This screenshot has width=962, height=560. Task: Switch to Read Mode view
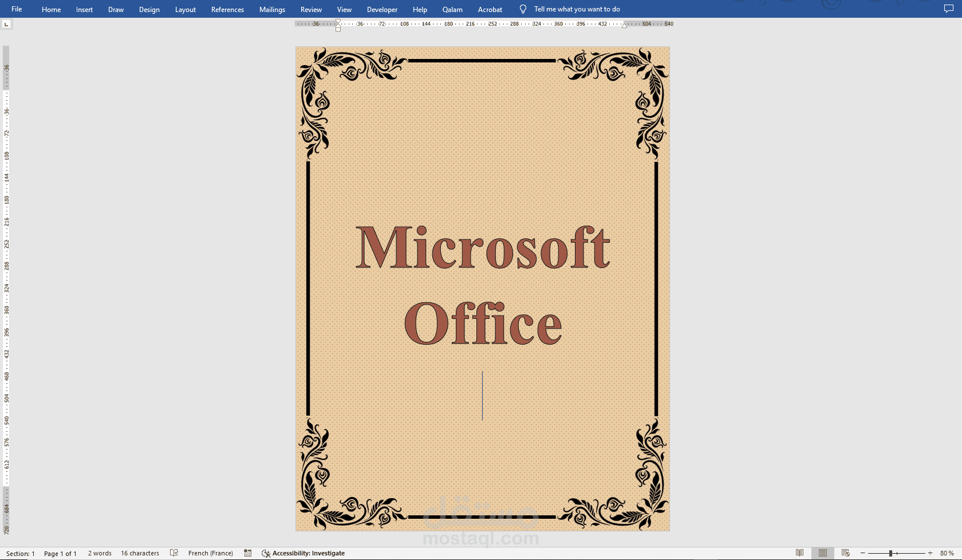(799, 553)
